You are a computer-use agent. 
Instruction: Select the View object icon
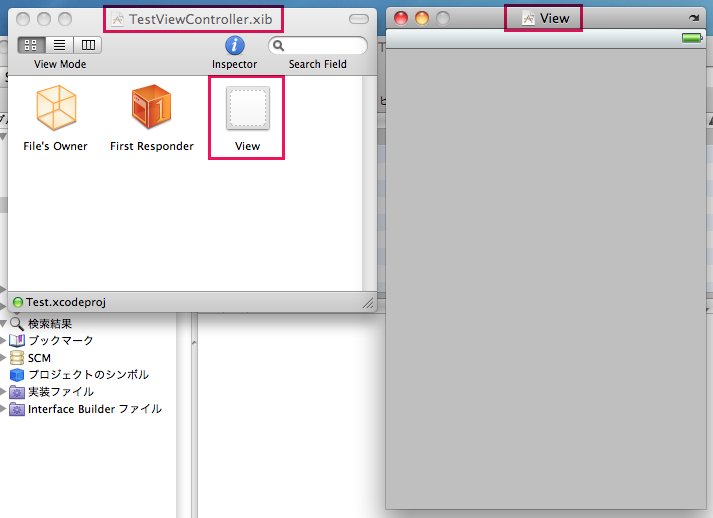pos(248,108)
